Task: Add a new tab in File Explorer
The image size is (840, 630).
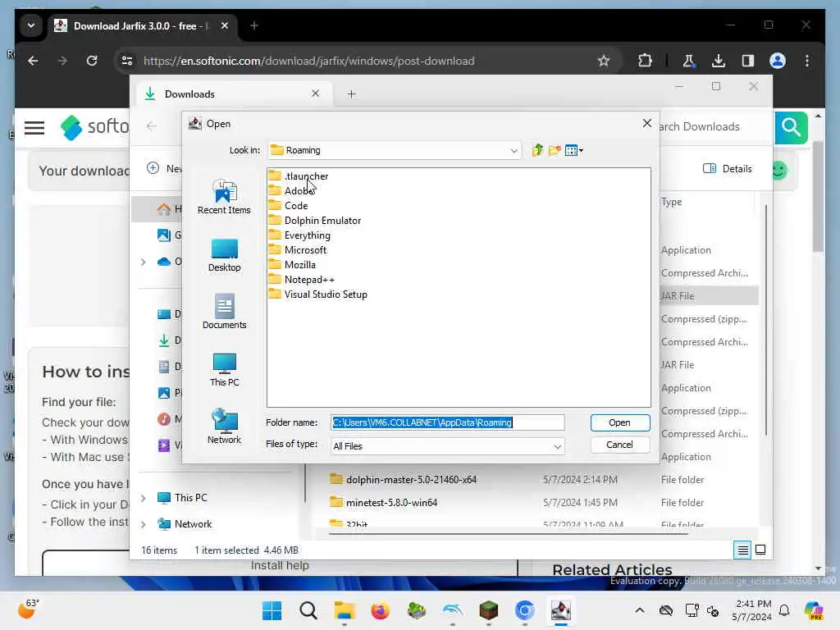Action: (x=351, y=94)
